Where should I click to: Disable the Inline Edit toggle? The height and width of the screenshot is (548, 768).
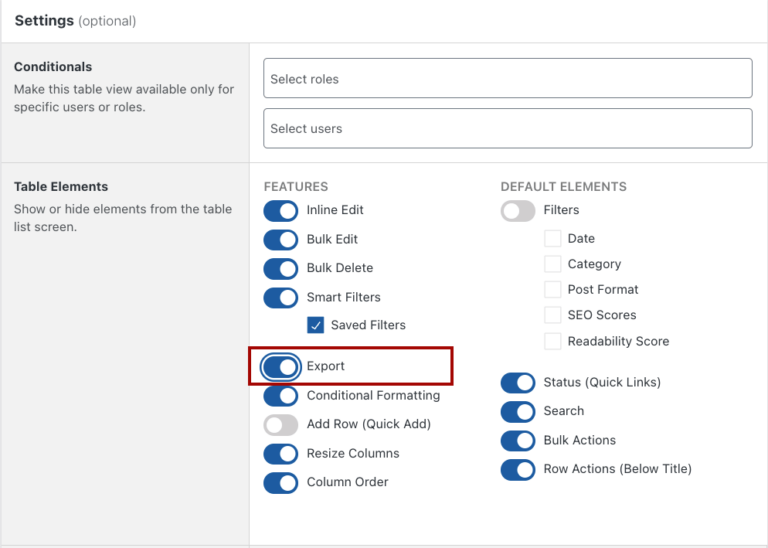click(x=281, y=211)
